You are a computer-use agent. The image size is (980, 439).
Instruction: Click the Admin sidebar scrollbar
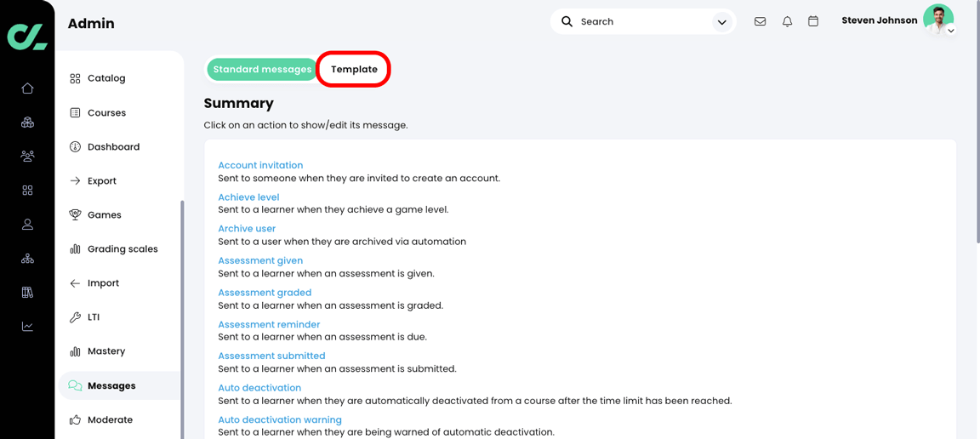tap(182, 320)
